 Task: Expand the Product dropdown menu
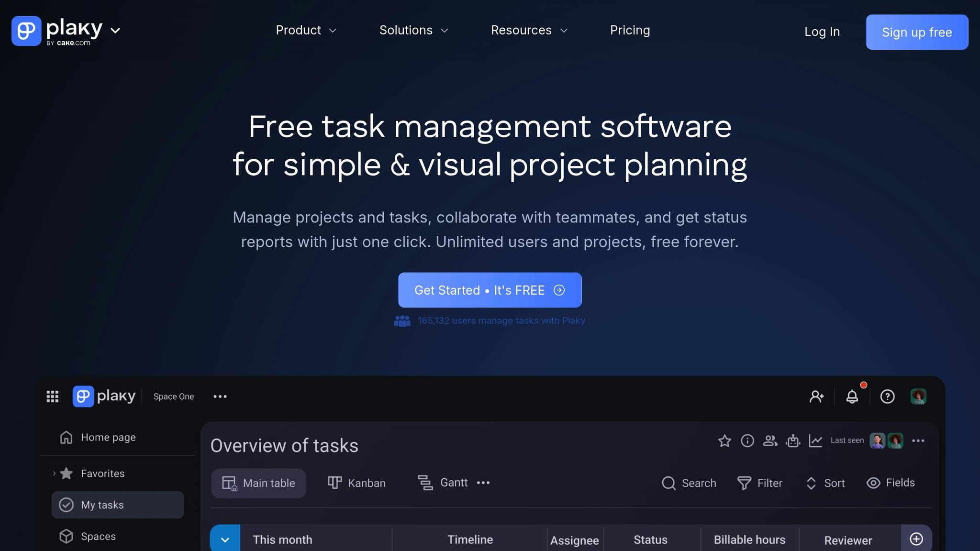tap(306, 31)
